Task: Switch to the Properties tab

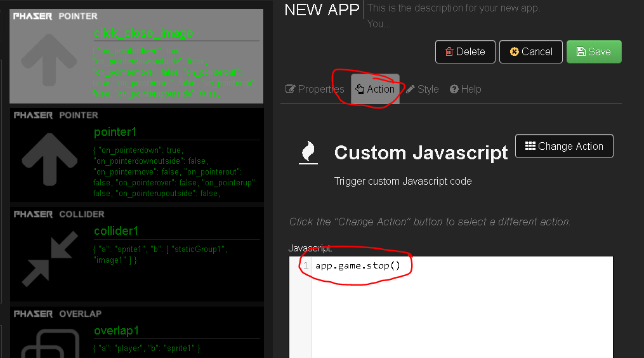Action: 315,89
